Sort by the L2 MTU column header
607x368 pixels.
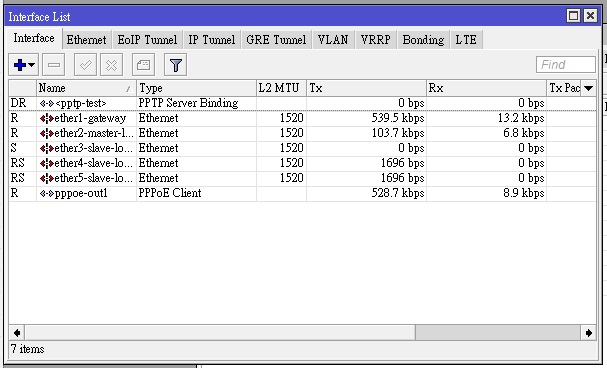click(281, 88)
